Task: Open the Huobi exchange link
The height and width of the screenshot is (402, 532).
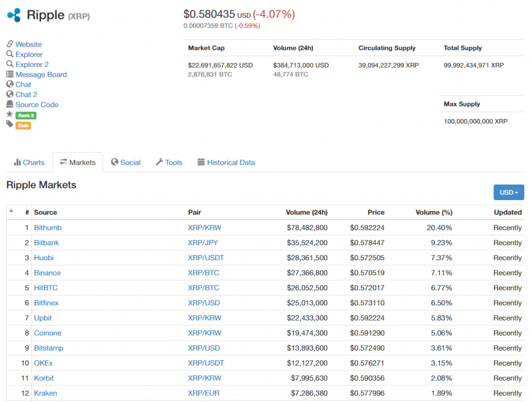Action: 44,258
